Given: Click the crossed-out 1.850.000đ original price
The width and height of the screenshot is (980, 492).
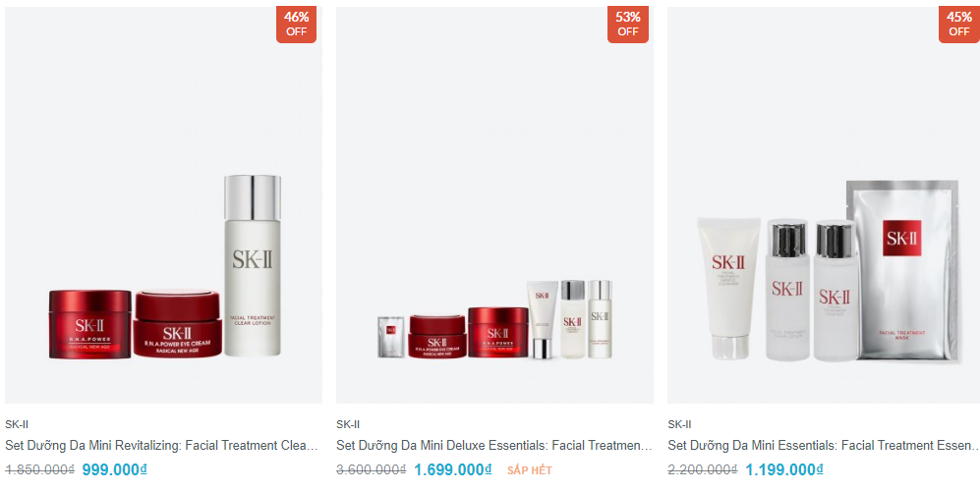Looking at the screenshot, I should click(40, 469).
